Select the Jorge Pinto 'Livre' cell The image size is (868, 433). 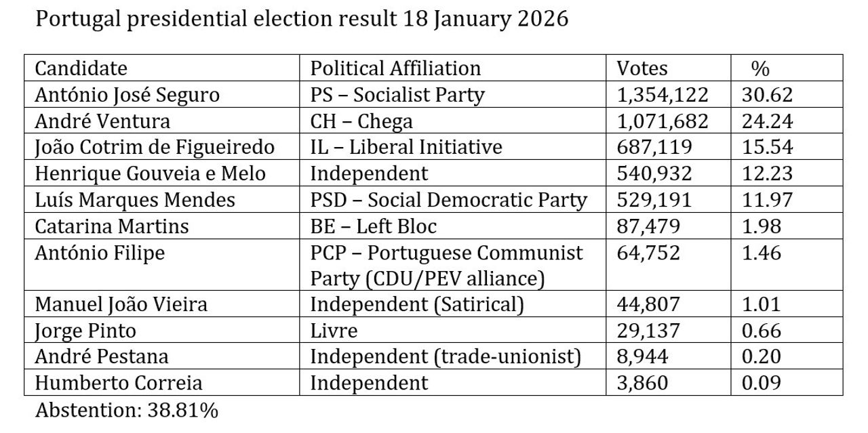coord(334,331)
